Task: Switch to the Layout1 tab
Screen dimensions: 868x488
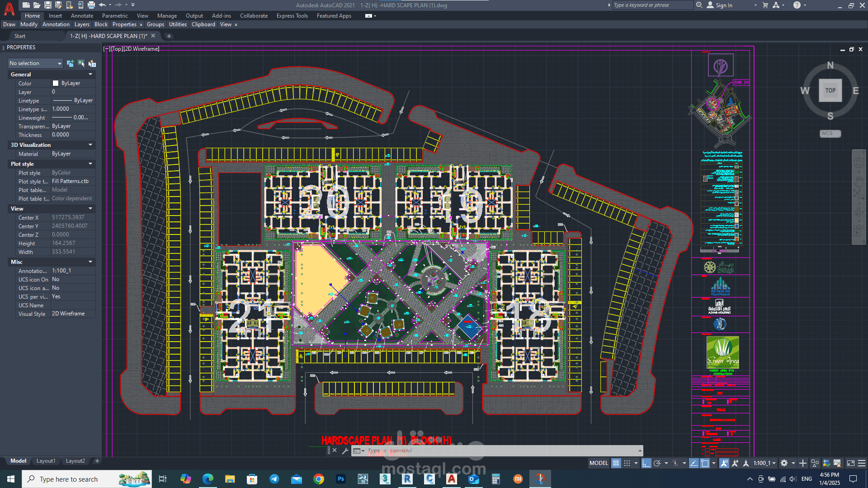Action: pos(46,461)
